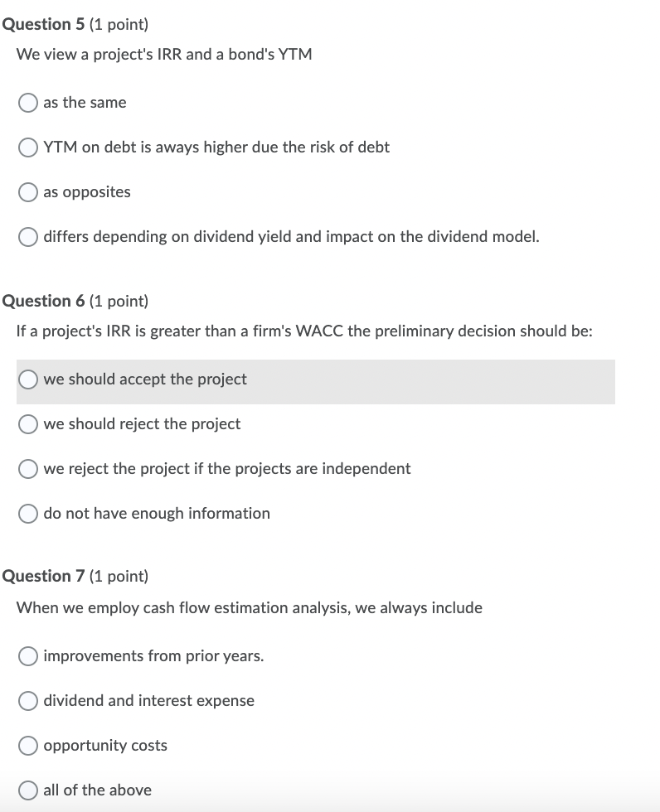This screenshot has width=660, height=812.
Task: Select 'we should reject the project'
Action: (x=27, y=423)
